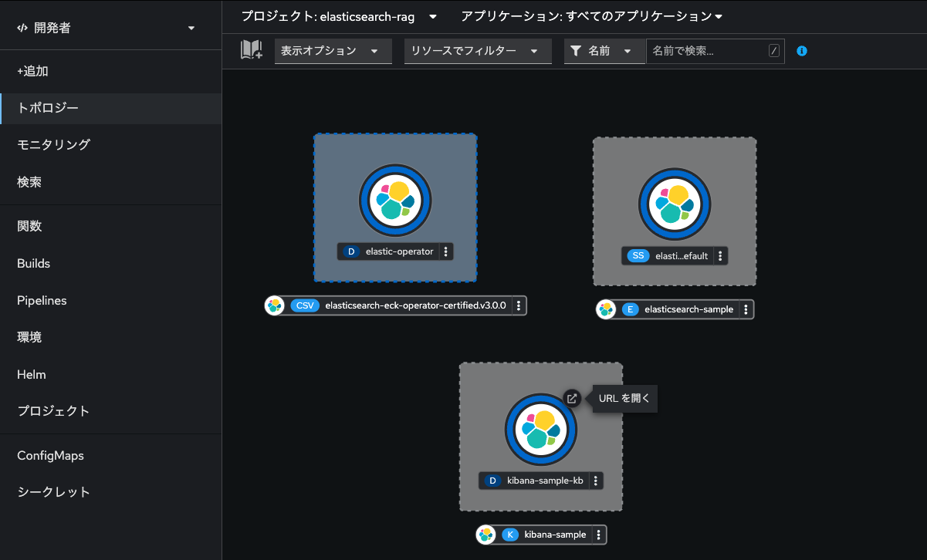Expand the 表示オプション dropdown
The image size is (927, 560).
point(333,51)
